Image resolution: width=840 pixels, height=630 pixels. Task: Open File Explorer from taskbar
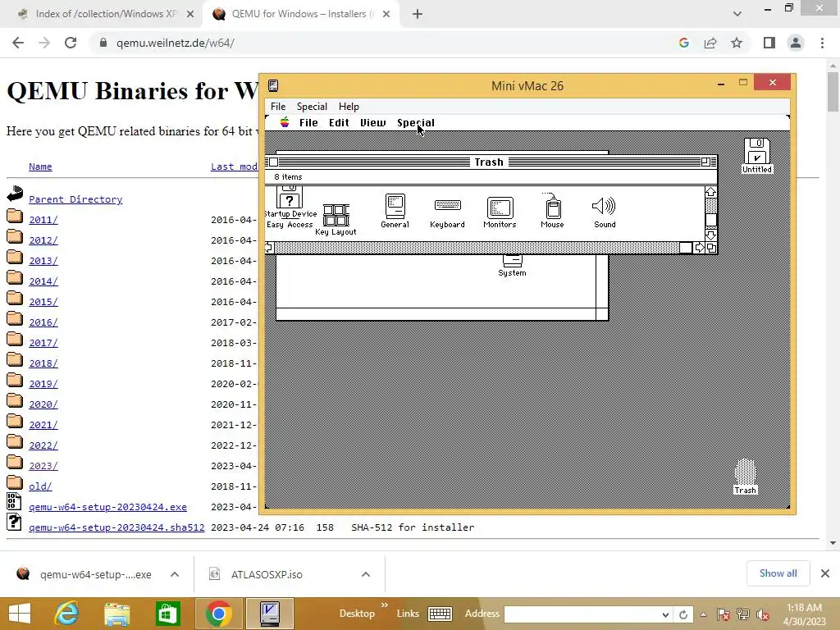point(116,614)
